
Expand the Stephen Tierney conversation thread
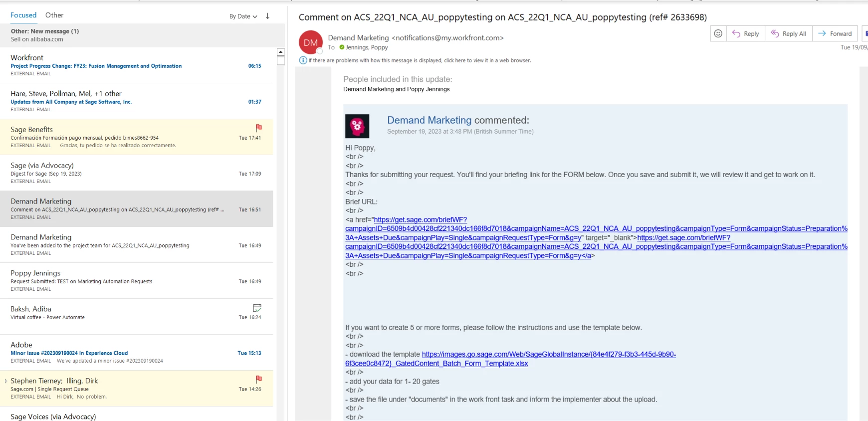[6, 381]
